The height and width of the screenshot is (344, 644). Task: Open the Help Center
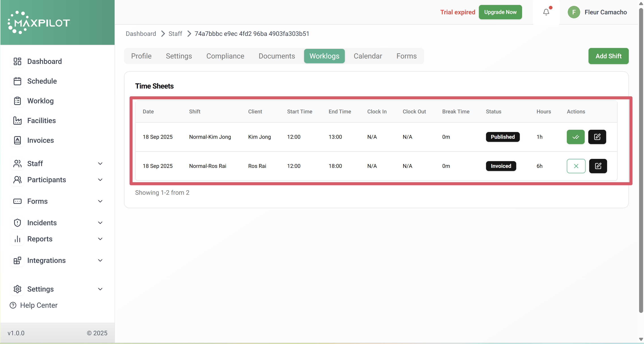(x=38, y=305)
